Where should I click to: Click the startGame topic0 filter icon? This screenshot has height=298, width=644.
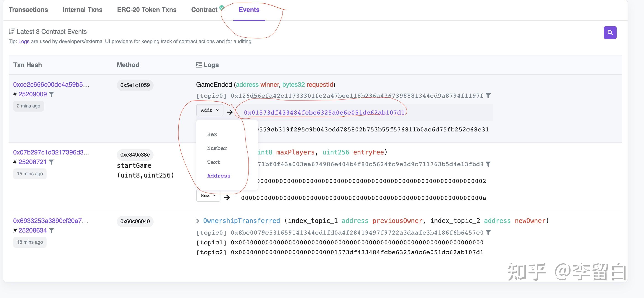tap(488, 164)
